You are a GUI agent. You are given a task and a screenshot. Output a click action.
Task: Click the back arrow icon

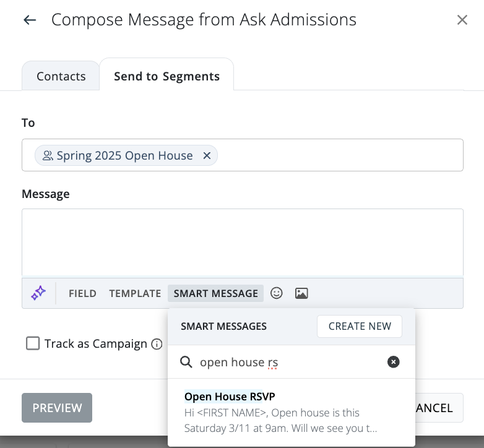tap(30, 20)
